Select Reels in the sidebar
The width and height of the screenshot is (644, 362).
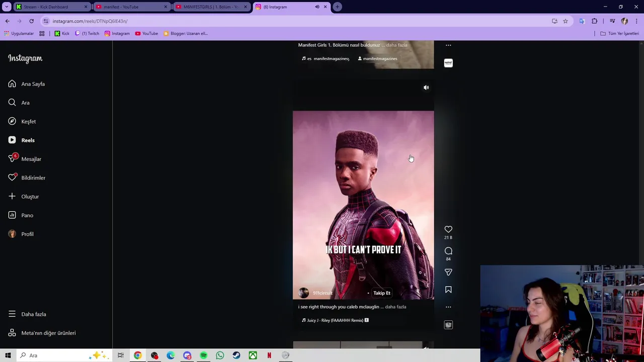click(x=22, y=140)
